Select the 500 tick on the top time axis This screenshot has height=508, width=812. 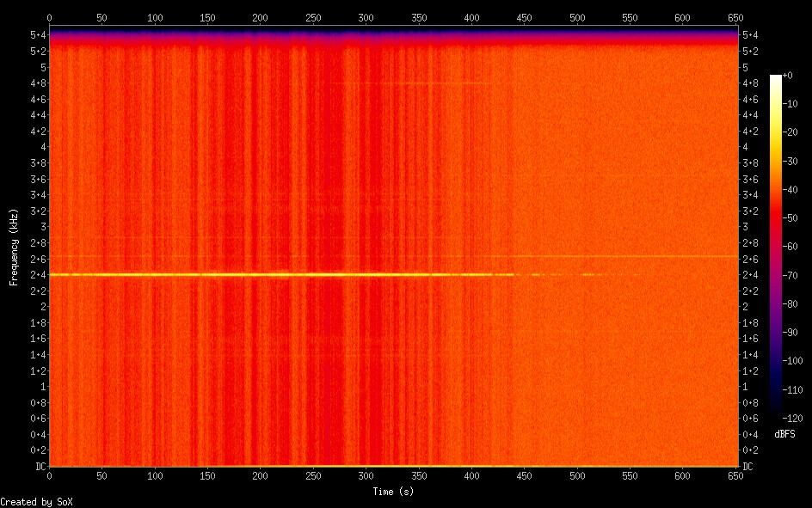click(x=577, y=17)
